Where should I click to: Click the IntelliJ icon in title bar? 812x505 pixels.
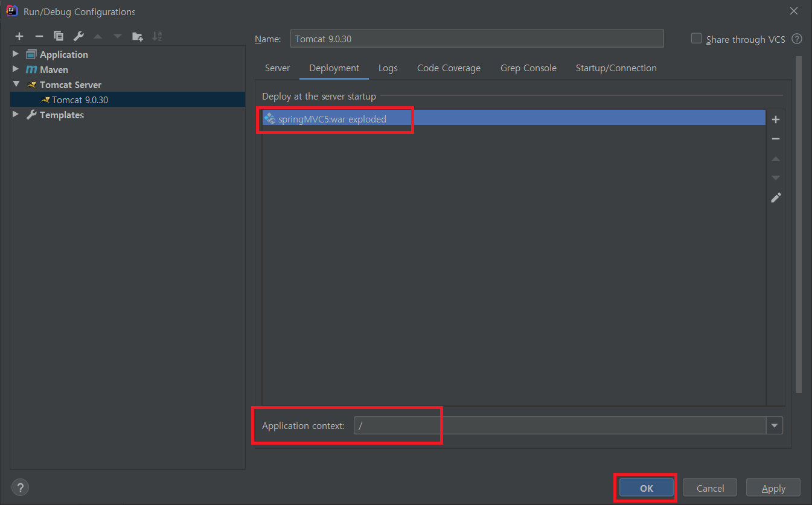tap(11, 11)
